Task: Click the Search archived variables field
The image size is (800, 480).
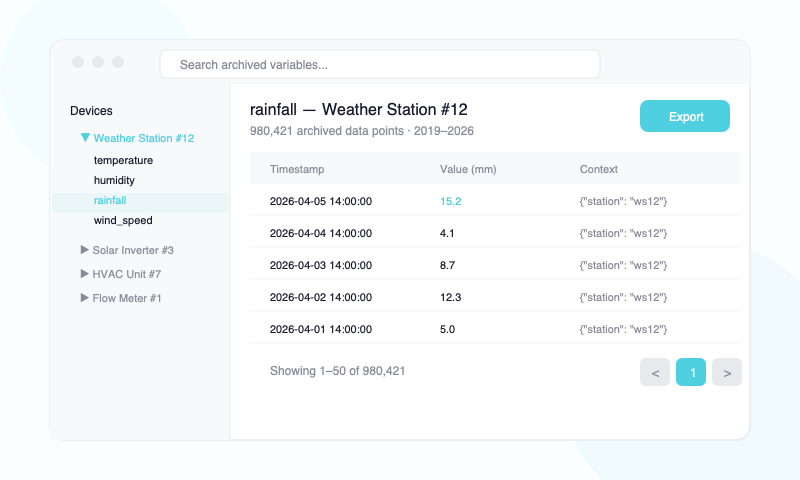Action: 380,64
